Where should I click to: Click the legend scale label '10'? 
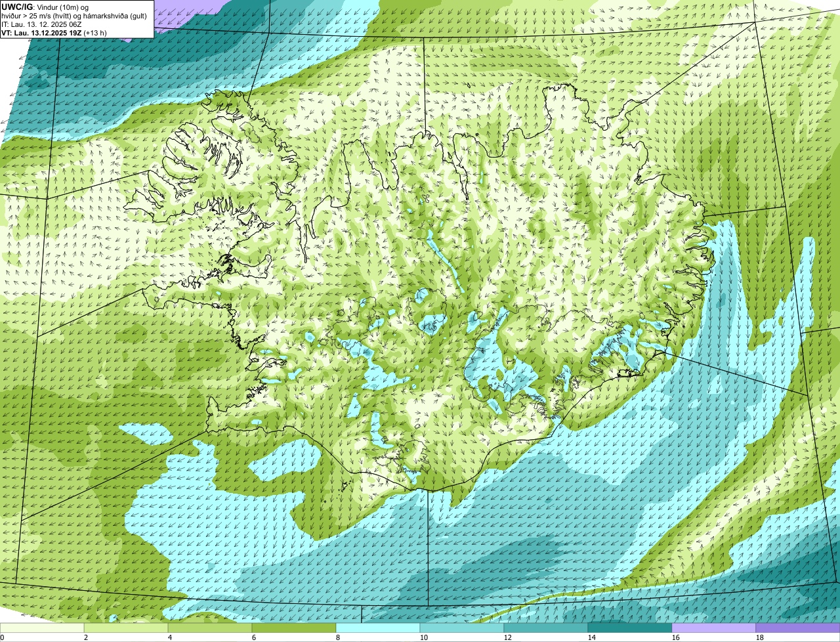(424, 637)
